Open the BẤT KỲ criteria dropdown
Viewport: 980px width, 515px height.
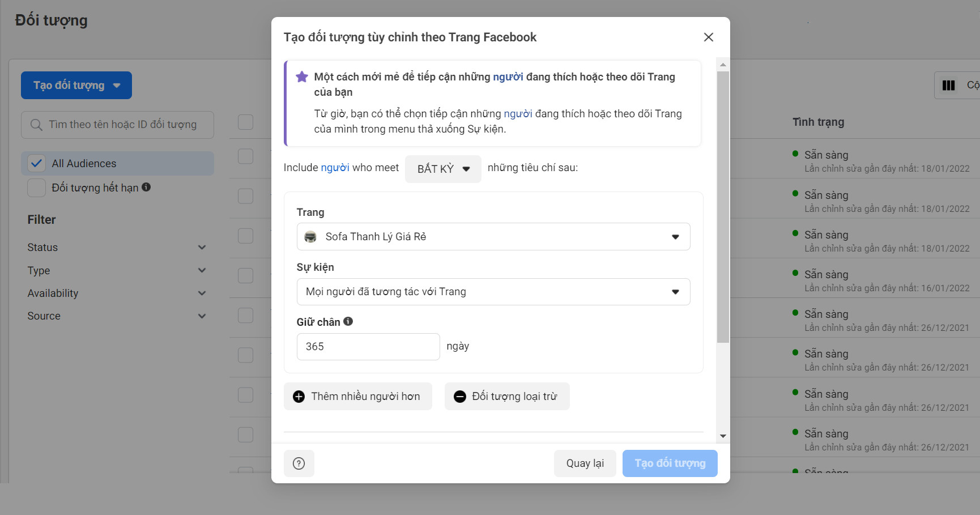point(443,169)
